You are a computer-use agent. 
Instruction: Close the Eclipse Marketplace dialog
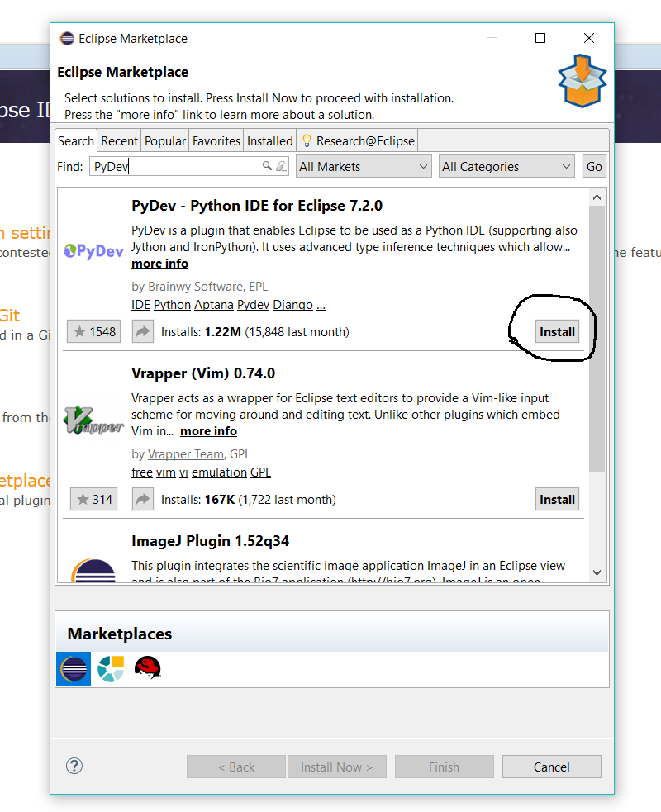(x=589, y=38)
